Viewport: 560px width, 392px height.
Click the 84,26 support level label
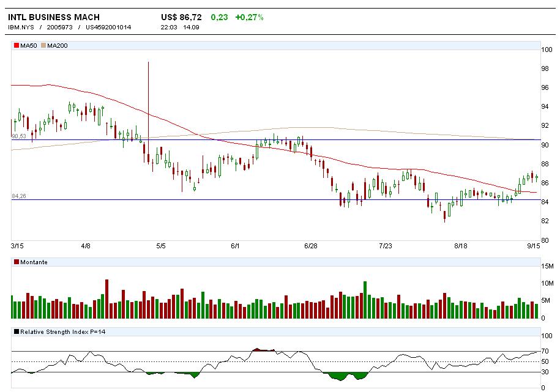(x=19, y=196)
